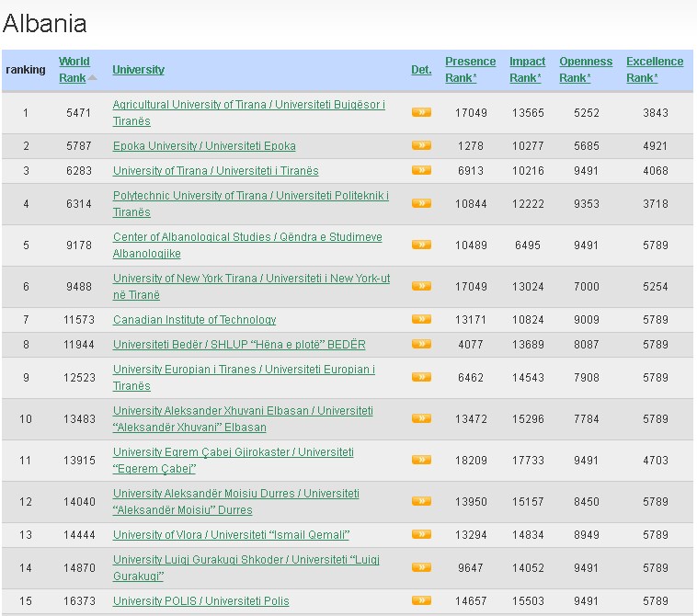Select excellence rank value 3843
This screenshot has height=616, width=697.
(x=656, y=113)
